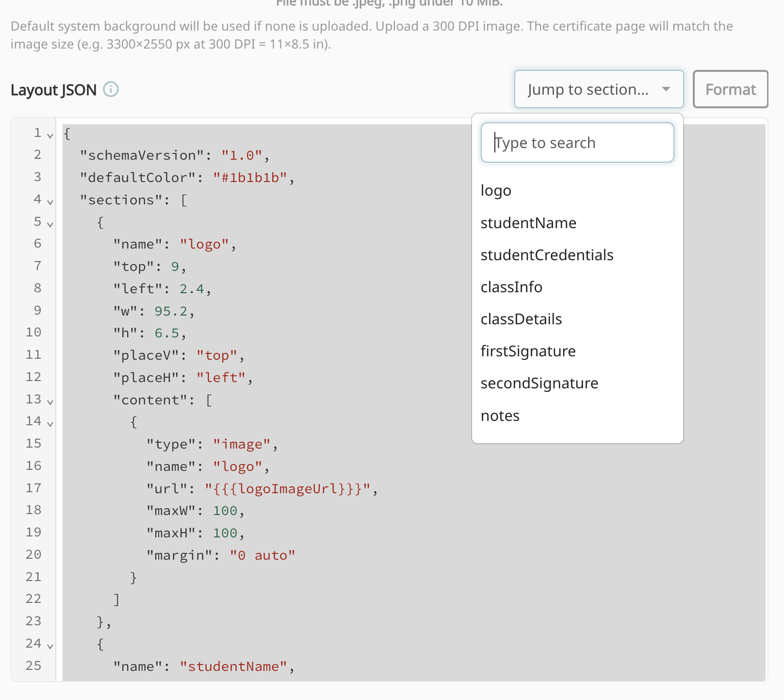
Task: Focus the Type to search field
Action: click(x=577, y=143)
